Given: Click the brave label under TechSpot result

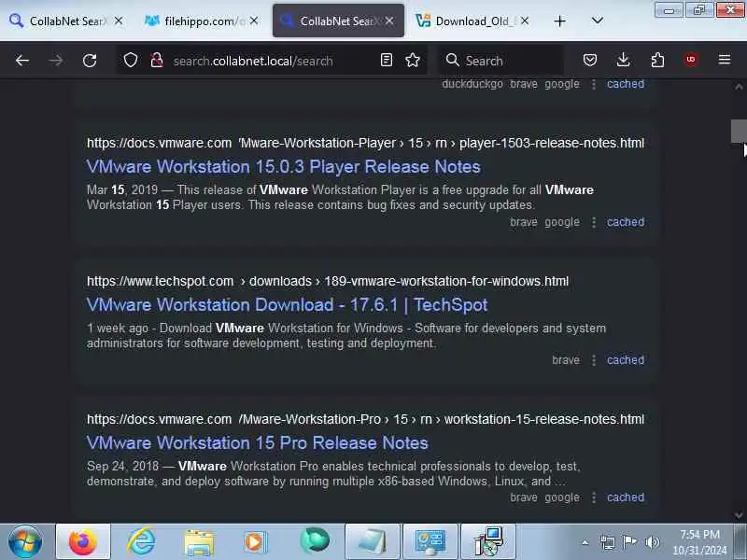Looking at the screenshot, I should click(x=566, y=360).
